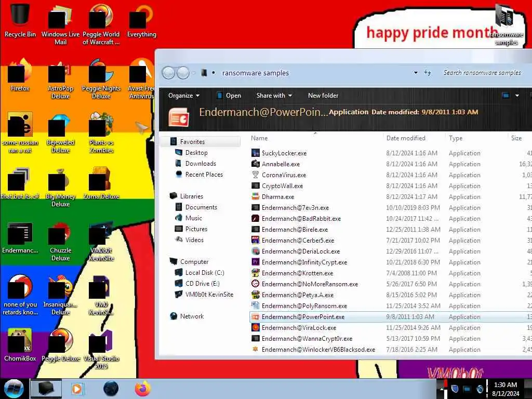
Task: Select the Endermanch@PolyRansom.exe file name
Action: [304, 305]
